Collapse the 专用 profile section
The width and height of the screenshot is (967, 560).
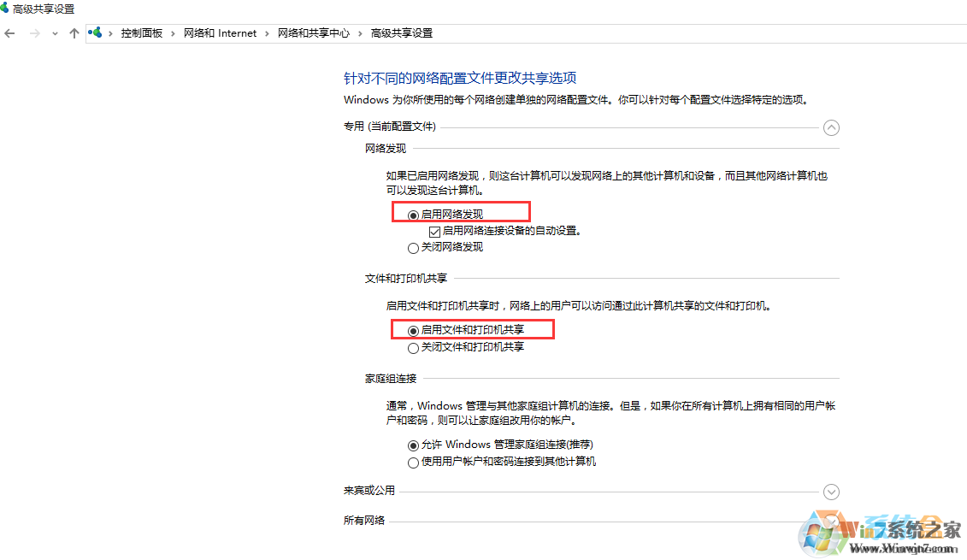click(830, 127)
